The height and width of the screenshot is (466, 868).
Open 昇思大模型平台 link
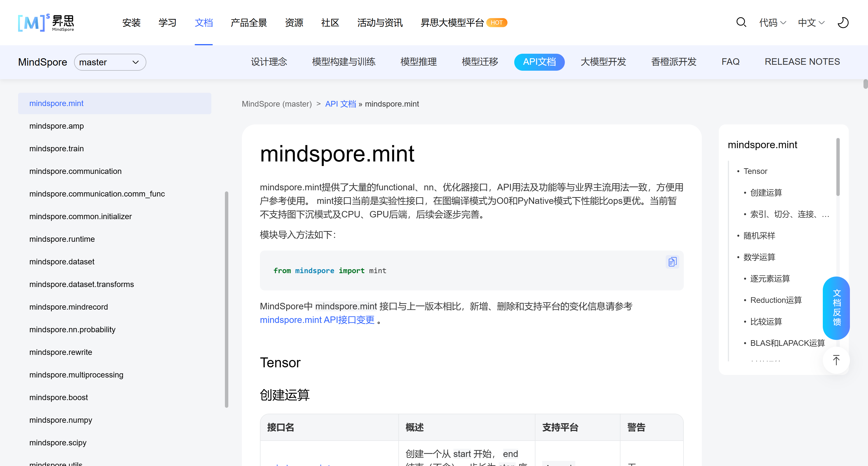pyautogui.click(x=452, y=23)
